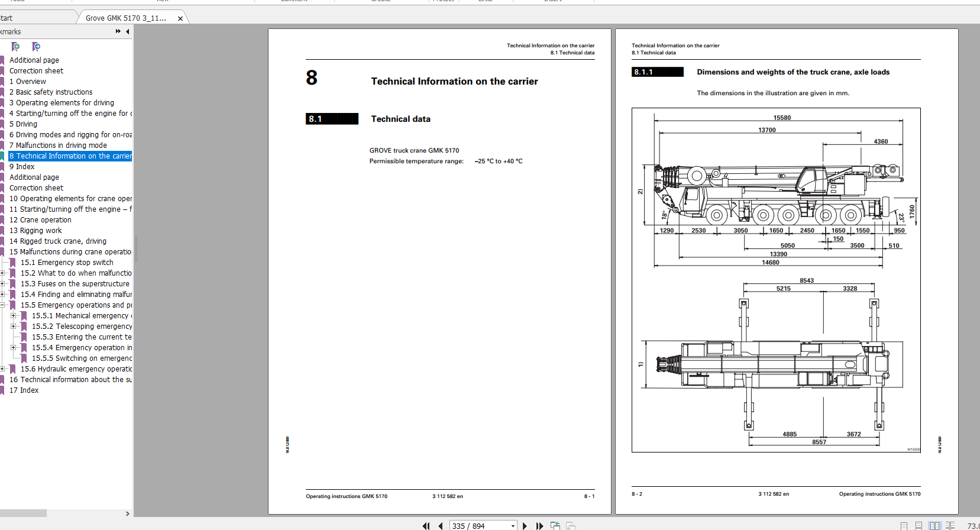This screenshot has width=980, height=530.
Task: Open 6 Driving modes and rigging bookmark
Action: click(x=70, y=135)
